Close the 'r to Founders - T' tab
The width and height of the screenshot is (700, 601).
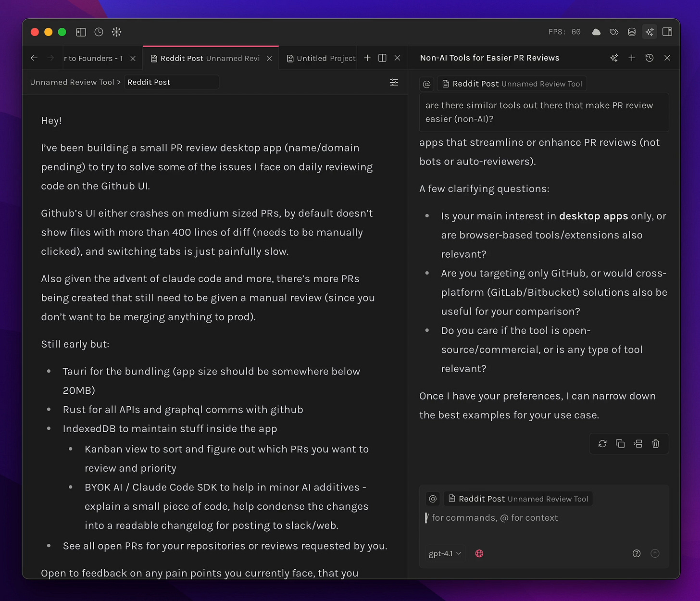(x=133, y=59)
